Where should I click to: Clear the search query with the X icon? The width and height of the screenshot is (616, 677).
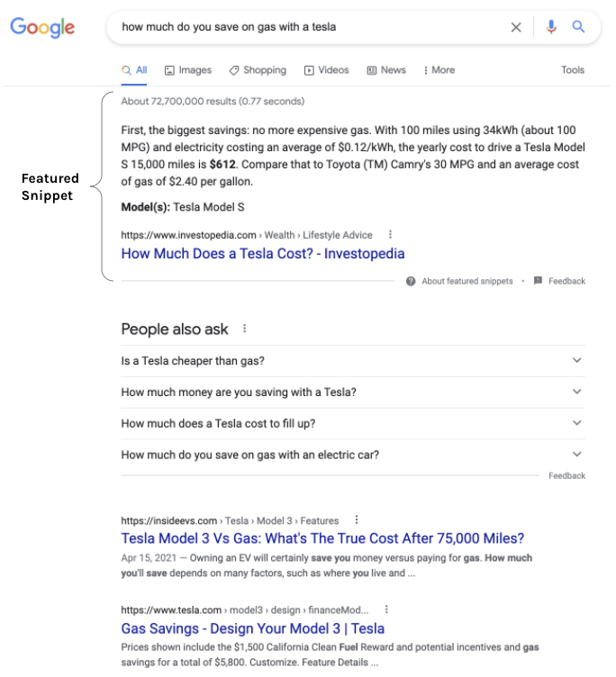click(516, 27)
